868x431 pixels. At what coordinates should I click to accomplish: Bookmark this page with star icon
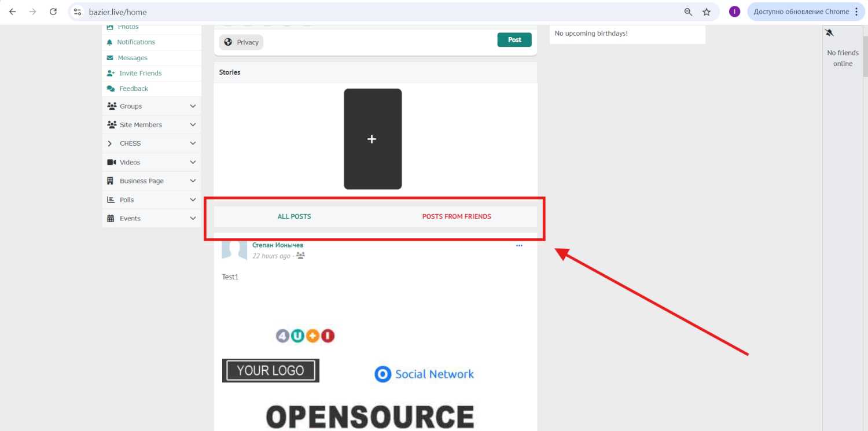(x=706, y=12)
